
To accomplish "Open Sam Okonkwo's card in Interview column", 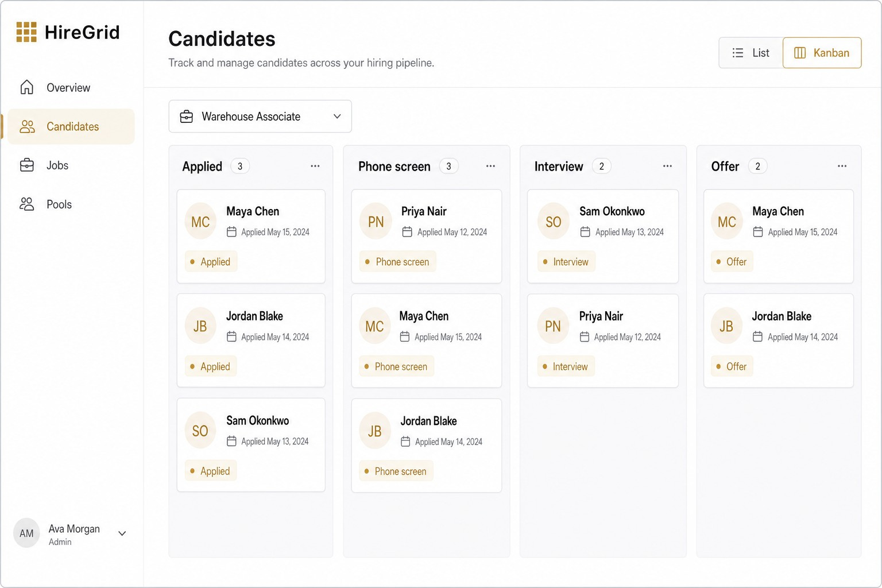I will 603,236.
